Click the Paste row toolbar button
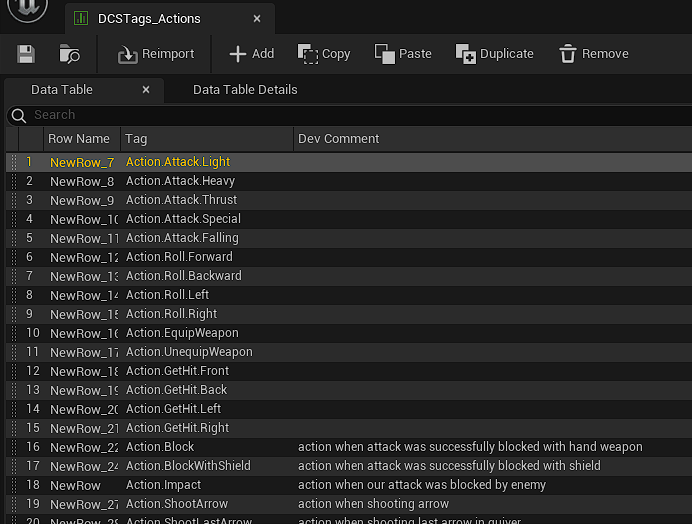 coord(403,54)
